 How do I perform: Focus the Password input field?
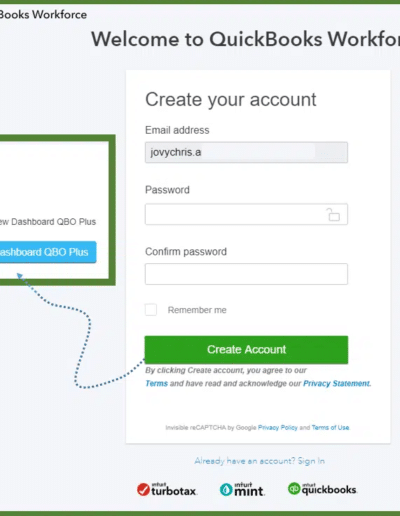(246, 214)
